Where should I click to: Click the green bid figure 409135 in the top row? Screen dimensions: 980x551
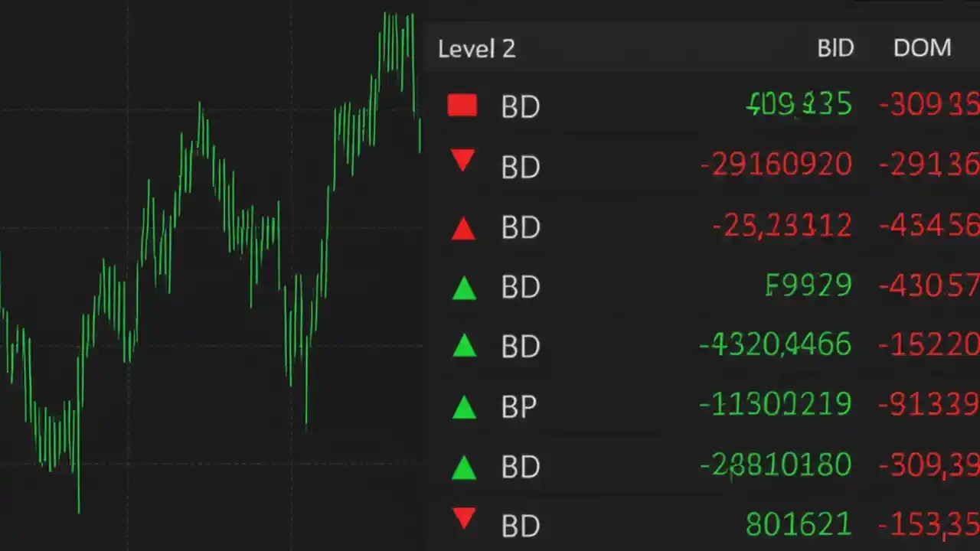click(x=799, y=105)
